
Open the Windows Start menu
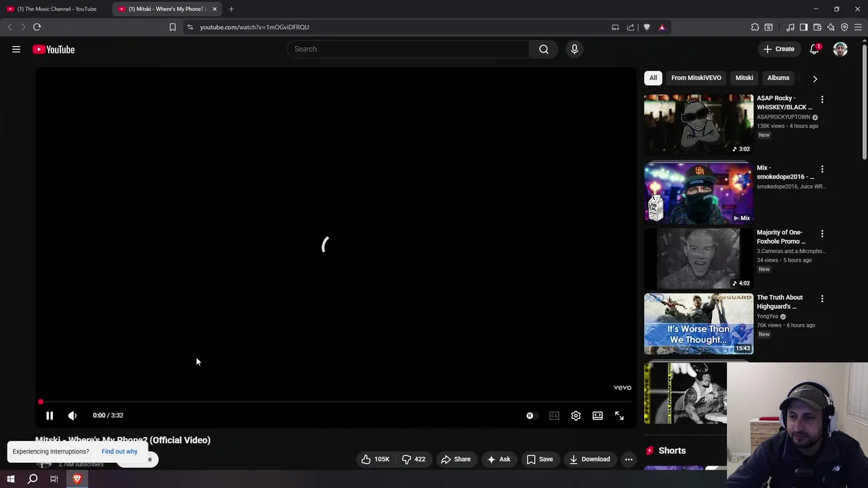11,479
